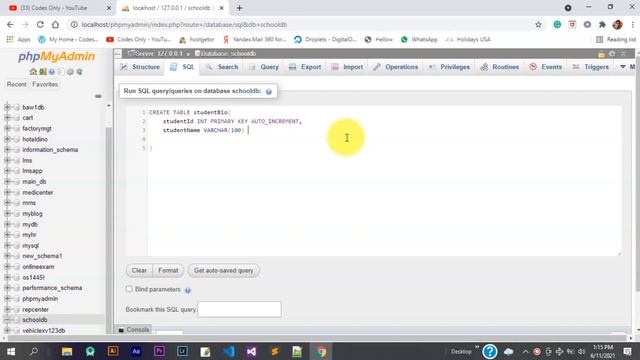Open the Routines tab
Viewport: 640px width, 360px height.
(500, 67)
